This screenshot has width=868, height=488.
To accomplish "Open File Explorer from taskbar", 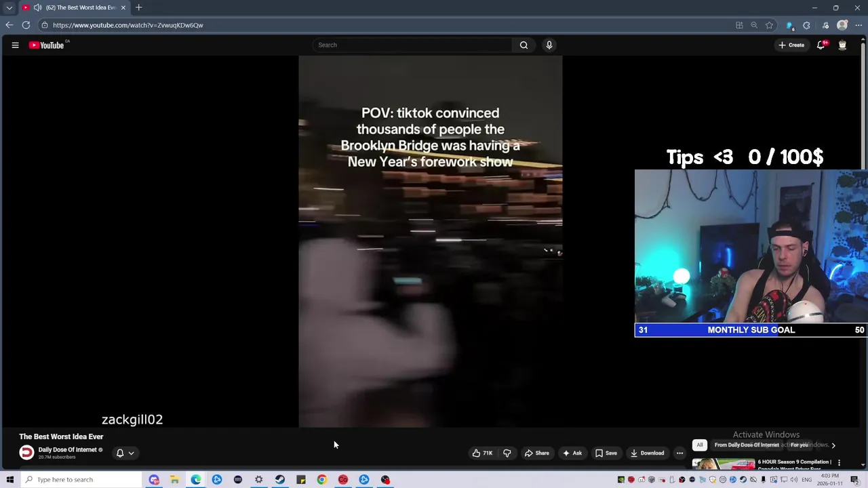I will point(175,480).
